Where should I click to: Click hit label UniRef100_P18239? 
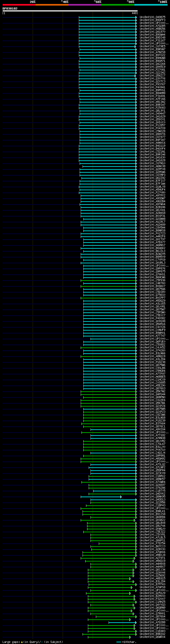tap(152, 420)
